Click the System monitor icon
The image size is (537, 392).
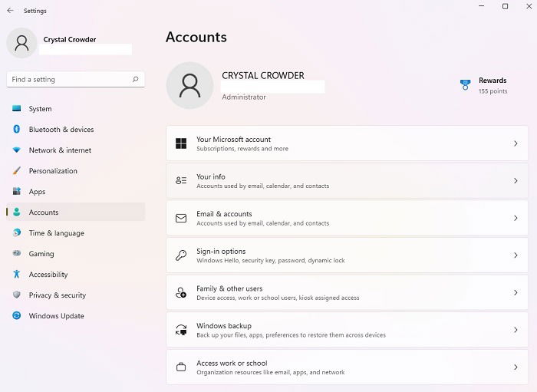pyautogui.click(x=16, y=108)
